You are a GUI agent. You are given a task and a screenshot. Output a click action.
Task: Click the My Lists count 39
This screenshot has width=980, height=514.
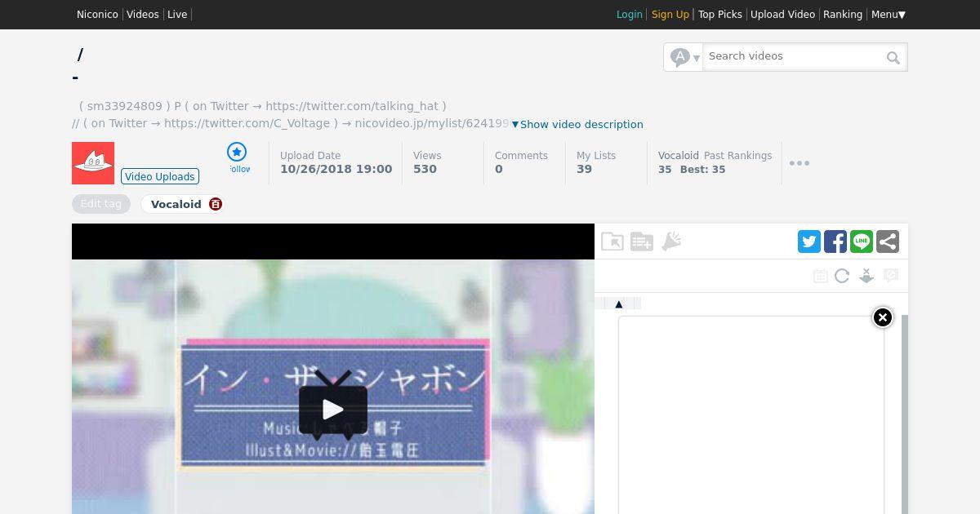coord(584,169)
